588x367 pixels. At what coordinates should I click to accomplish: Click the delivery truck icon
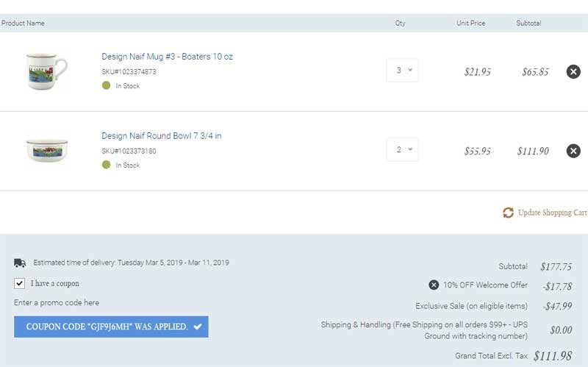tap(20, 263)
